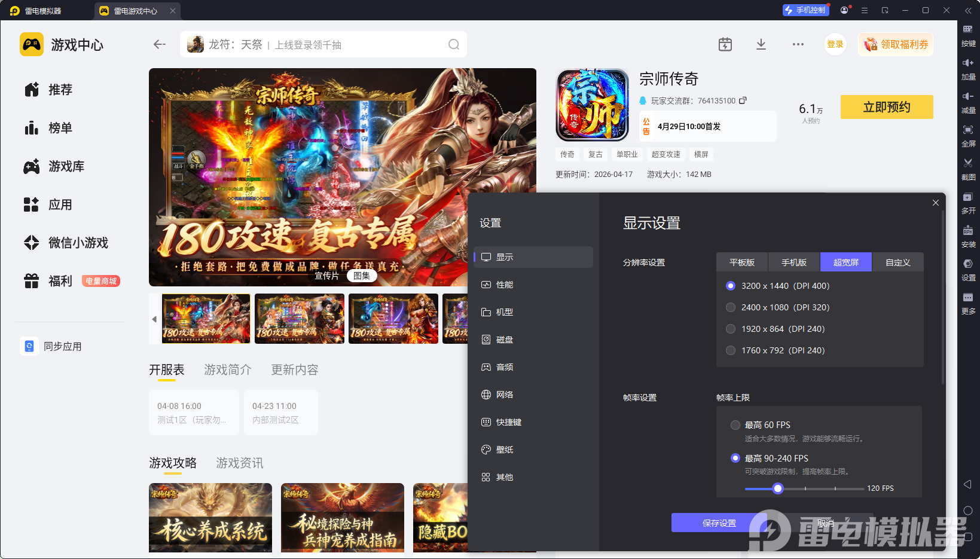Click the 立即预约 reserve button
980x559 pixels.
pyautogui.click(x=887, y=107)
